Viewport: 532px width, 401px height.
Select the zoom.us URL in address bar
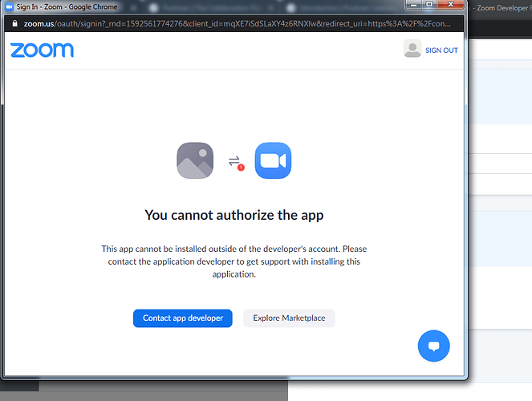pos(237,24)
